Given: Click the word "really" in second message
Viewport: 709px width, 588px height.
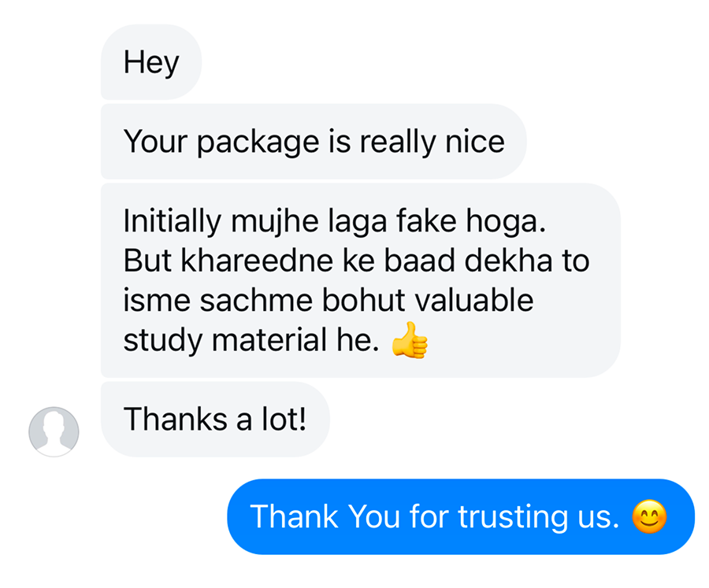Looking at the screenshot, I should pyautogui.click(x=397, y=142).
